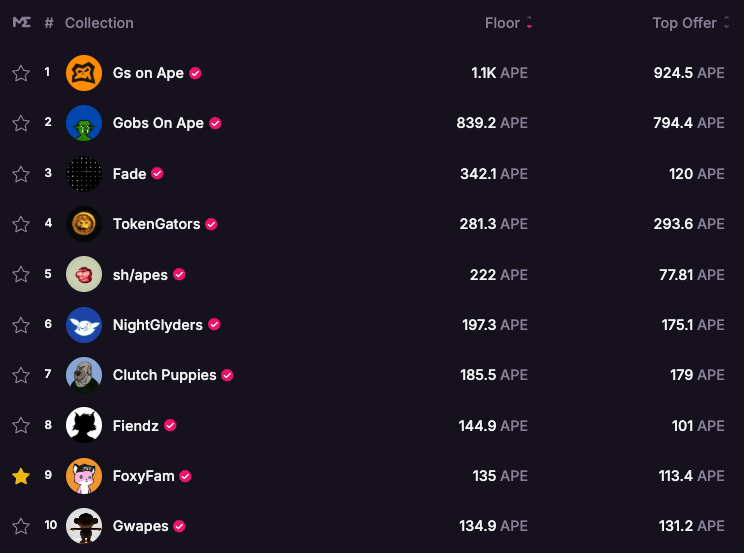Click the Collection column header

pos(99,23)
